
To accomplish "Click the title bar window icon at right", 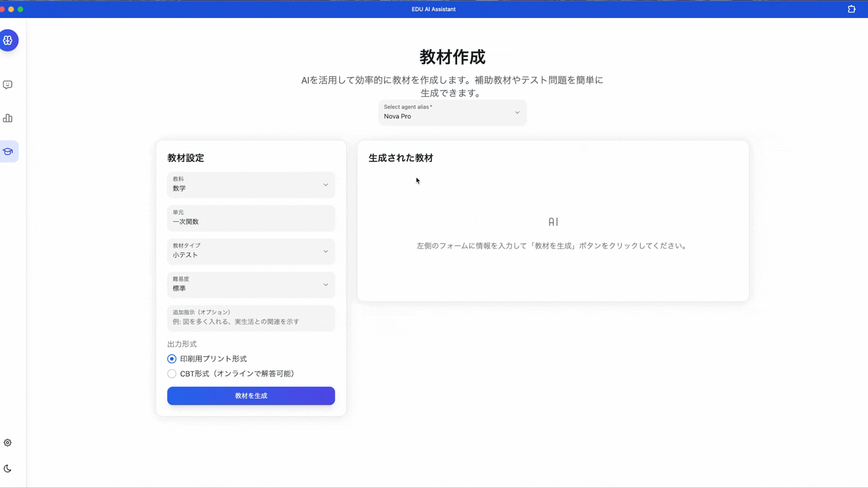I will (x=851, y=9).
